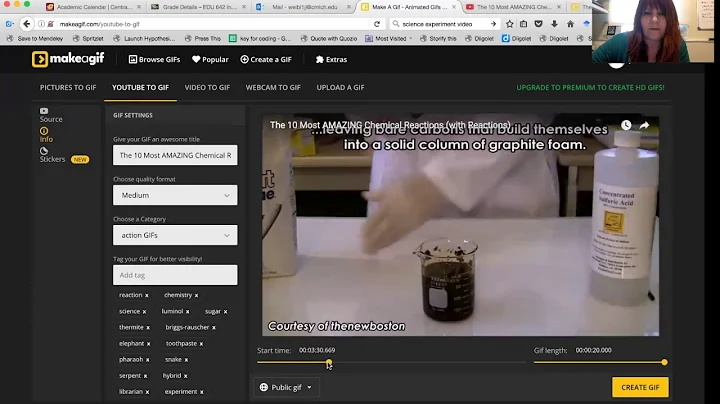
Task: Click the Quote with Quozio bookmark
Action: pos(329,39)
